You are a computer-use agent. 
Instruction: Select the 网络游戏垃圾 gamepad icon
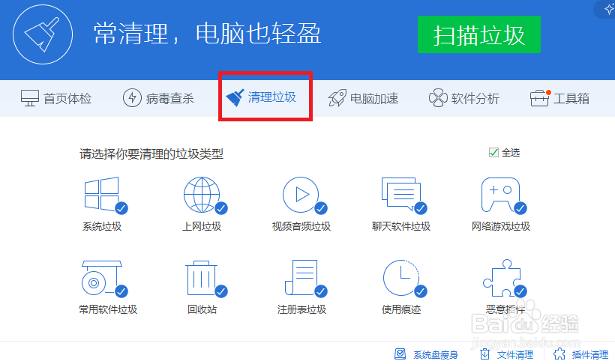tap(501, 194)
